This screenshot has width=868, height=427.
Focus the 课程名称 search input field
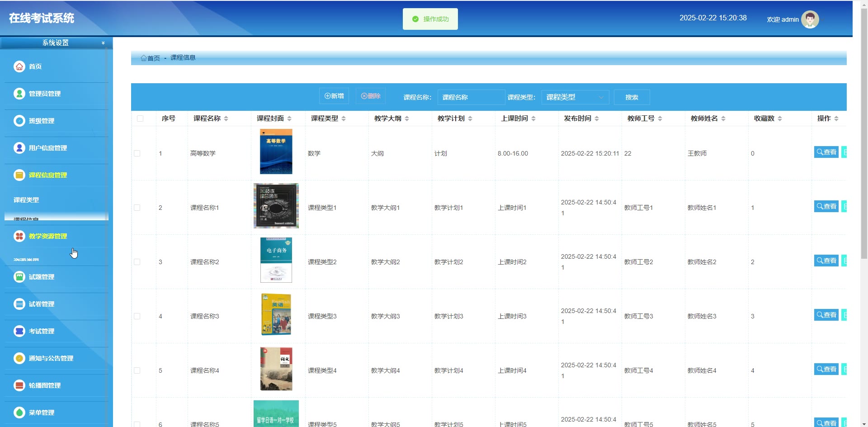(471, 97)
